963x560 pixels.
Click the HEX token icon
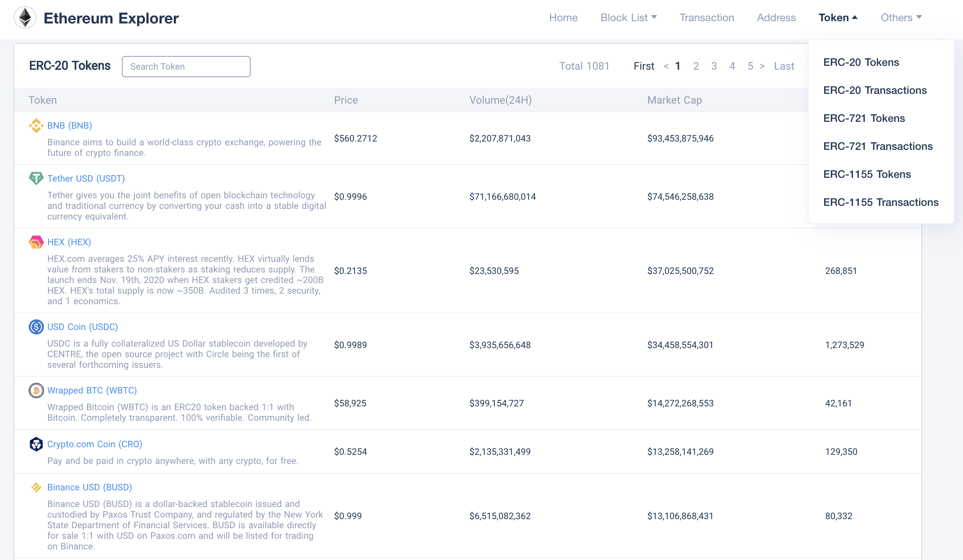tap(36, 242)
